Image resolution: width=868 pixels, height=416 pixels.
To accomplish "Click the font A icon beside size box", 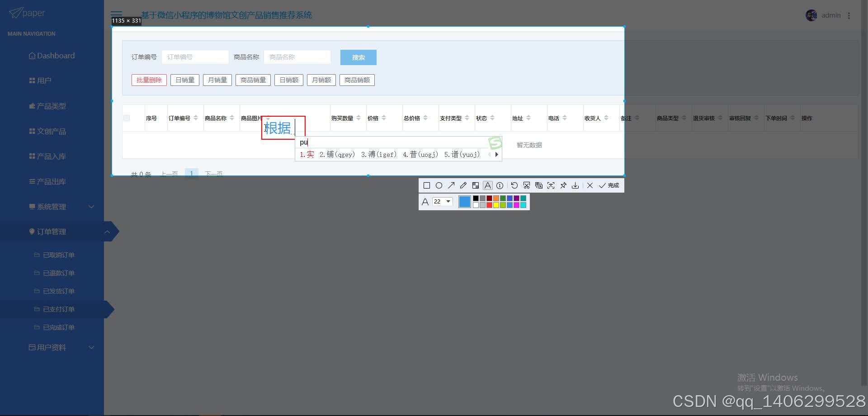I will (x=425, y=202).
